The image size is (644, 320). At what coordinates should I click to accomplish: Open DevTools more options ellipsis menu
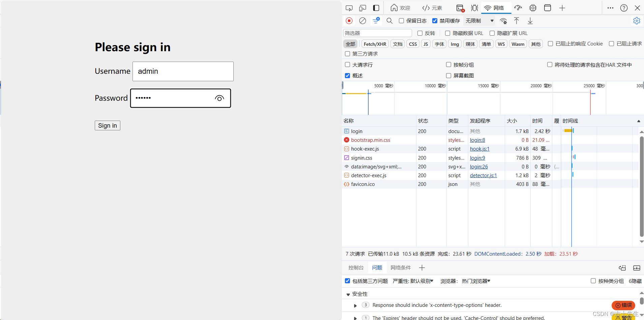point(610,8)
